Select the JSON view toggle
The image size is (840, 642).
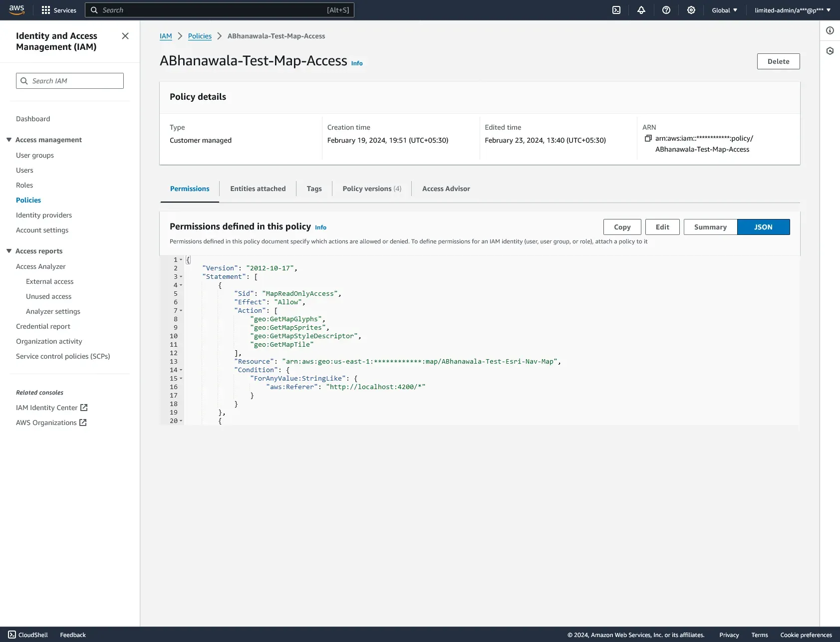[x=763, y=227]
